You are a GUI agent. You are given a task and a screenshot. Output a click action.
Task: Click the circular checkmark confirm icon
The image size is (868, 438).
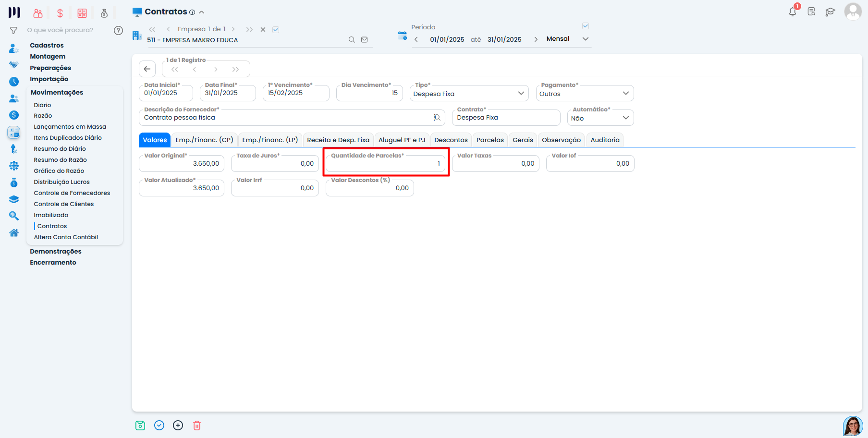tap(159, 426)
